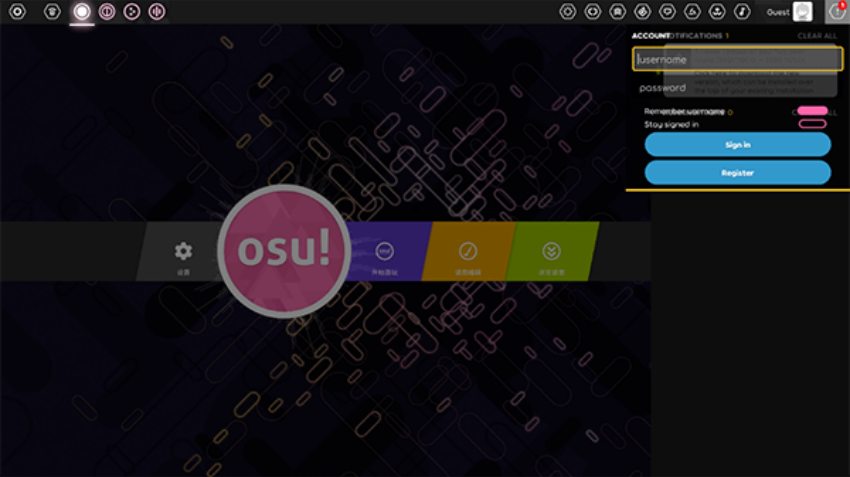Click the green browse menu button
Viewport: 850px width, 477px height.
click(x=552, y=252)
